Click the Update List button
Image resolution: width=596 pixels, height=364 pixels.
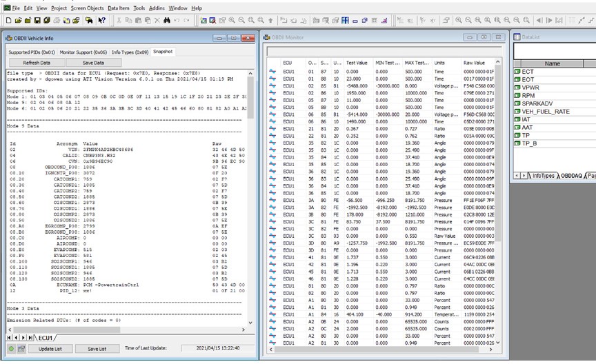(x=50, y=350)
